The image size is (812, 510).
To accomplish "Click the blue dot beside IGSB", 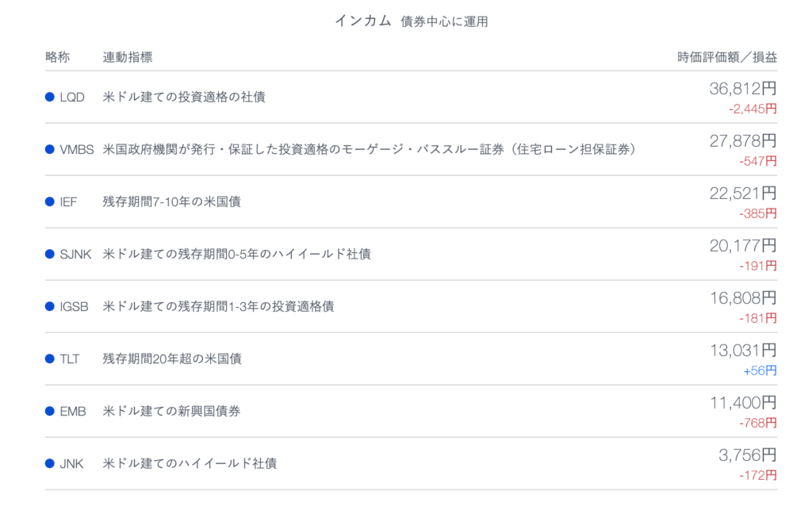I will (50, 306).
